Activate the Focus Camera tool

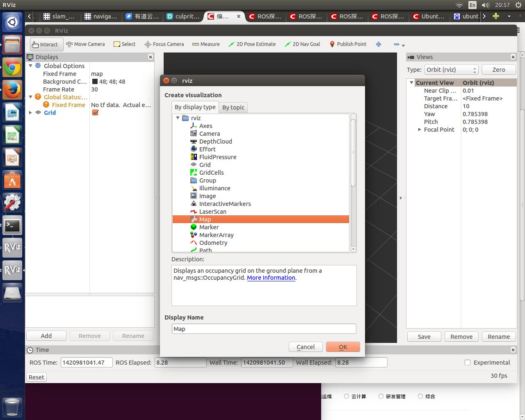pos(164,44)
